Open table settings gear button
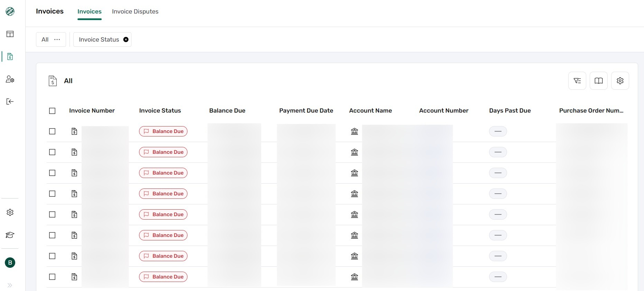Viewport: 644px width, 291px height. pos(620,81)
